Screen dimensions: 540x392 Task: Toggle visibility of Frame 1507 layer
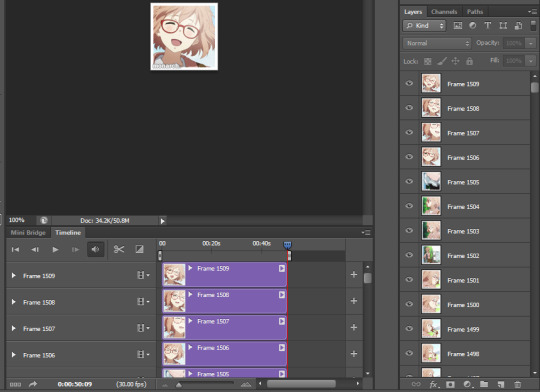pyautogui.click(x=409, y=132)
